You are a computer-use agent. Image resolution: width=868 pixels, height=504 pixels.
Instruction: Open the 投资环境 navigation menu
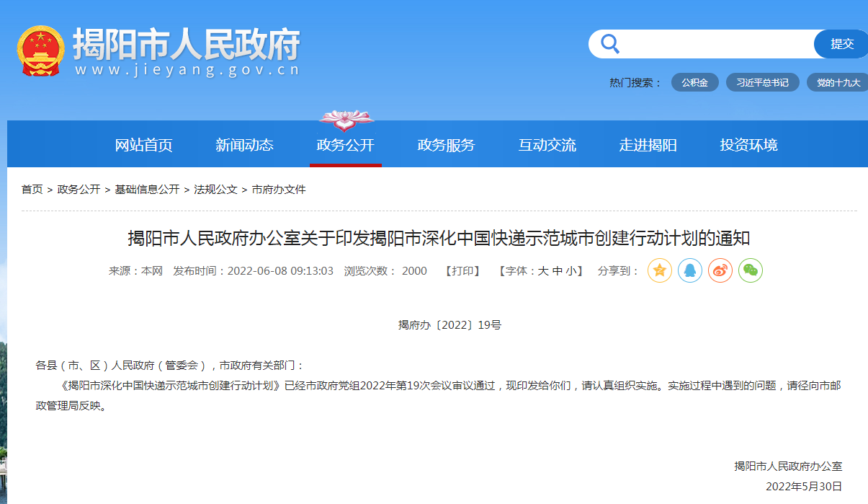pos(749,145)
